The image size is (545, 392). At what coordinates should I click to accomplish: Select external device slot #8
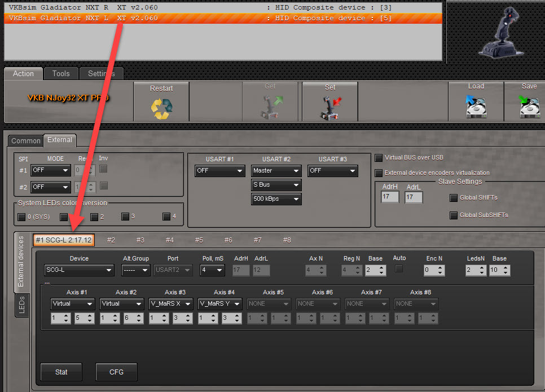coord(287,240)
